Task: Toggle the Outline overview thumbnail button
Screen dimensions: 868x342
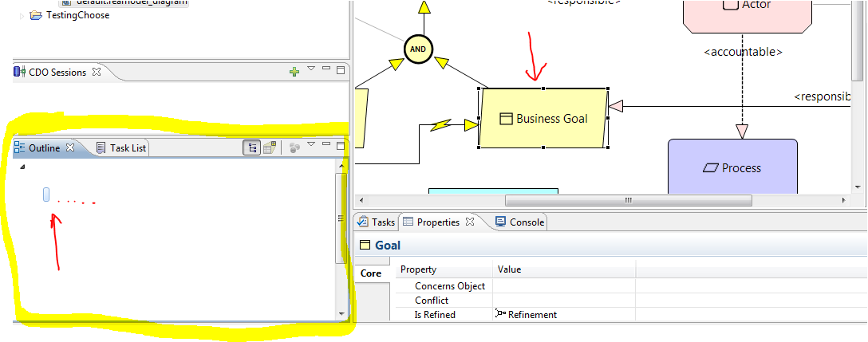Action: 270,147
